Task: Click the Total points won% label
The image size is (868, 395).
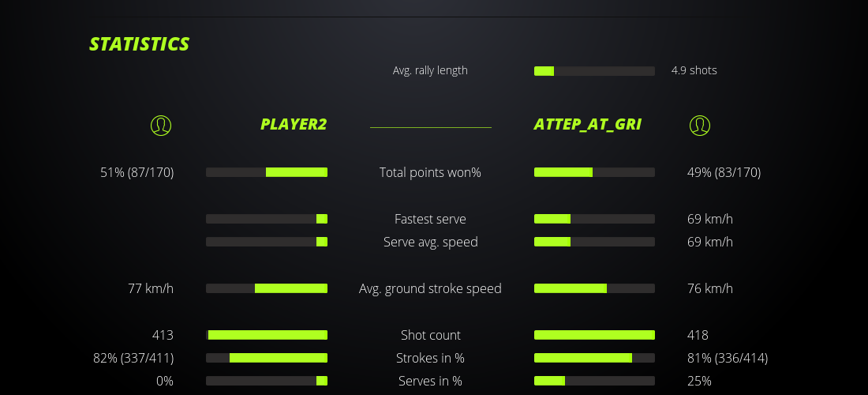Action: [430, 172]
